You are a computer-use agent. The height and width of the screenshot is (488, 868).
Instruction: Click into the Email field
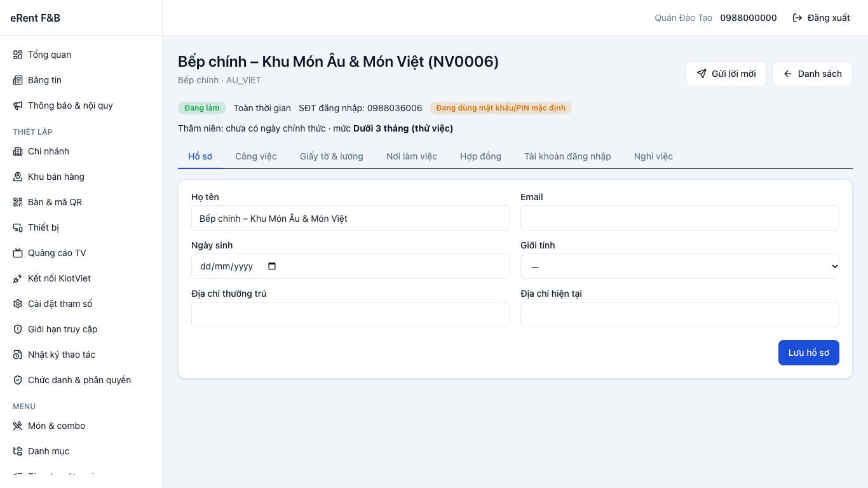(680, 218)
